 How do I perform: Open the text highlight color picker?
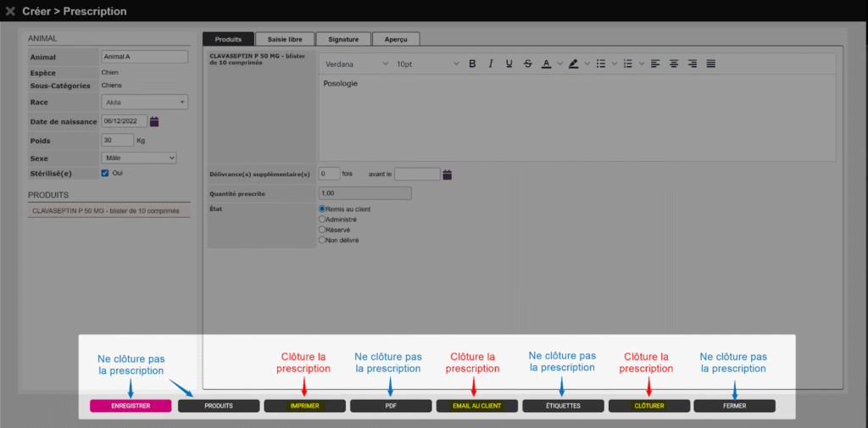tap(573, 64)
